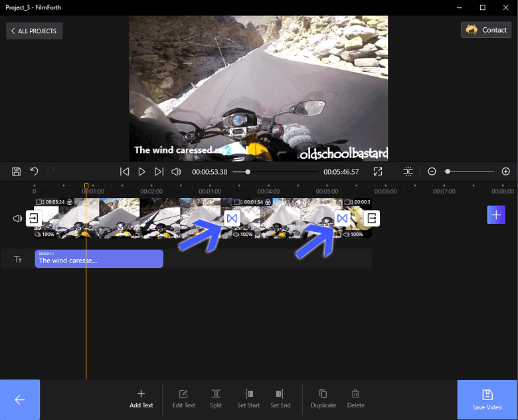Click first clip's 100% volume indicator
This screenshot has width=518, height=420.
44,234
